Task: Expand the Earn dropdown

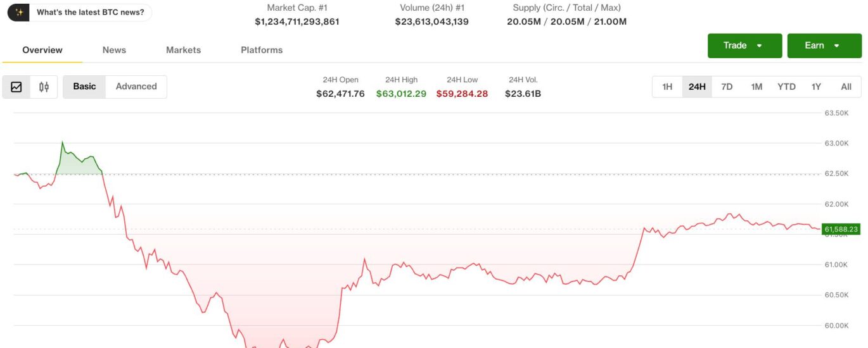Action: (824, 46)
